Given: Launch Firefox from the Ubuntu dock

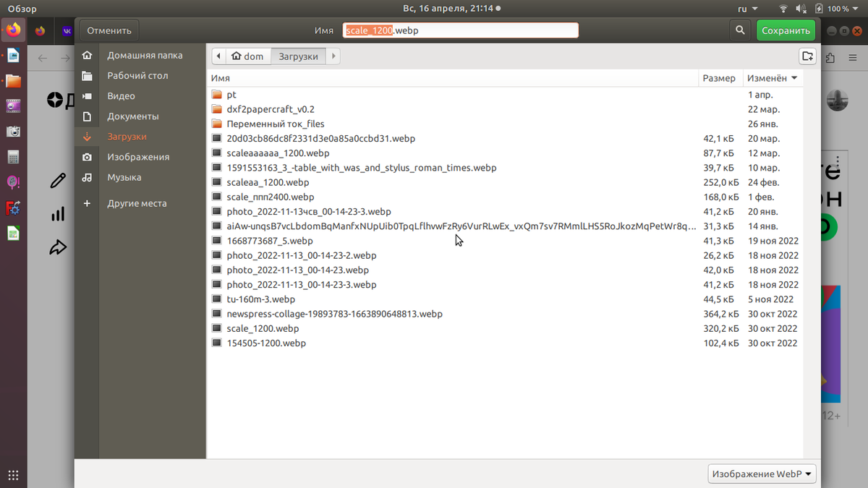Looking at the screenshot, I should 13,30.
